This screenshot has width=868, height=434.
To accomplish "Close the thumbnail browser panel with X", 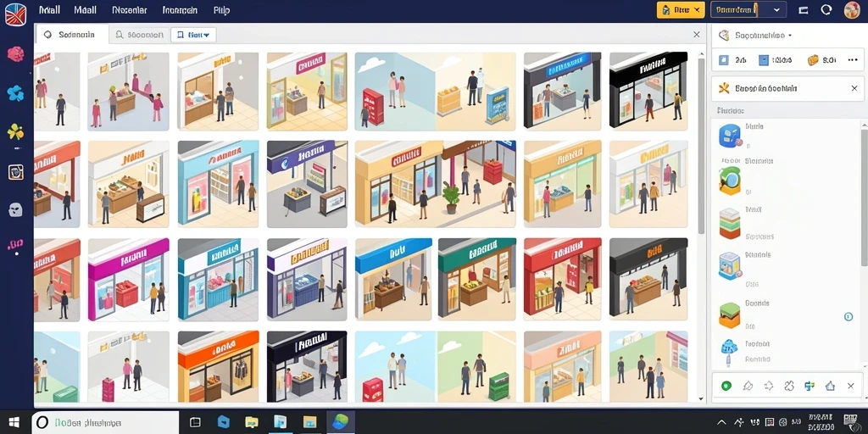I will pyautogui.click(x=697, y=34).
